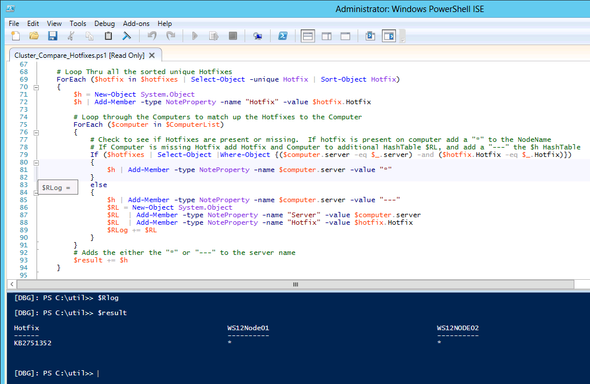Click line number 93 in the gutter

tap(23, 260)
